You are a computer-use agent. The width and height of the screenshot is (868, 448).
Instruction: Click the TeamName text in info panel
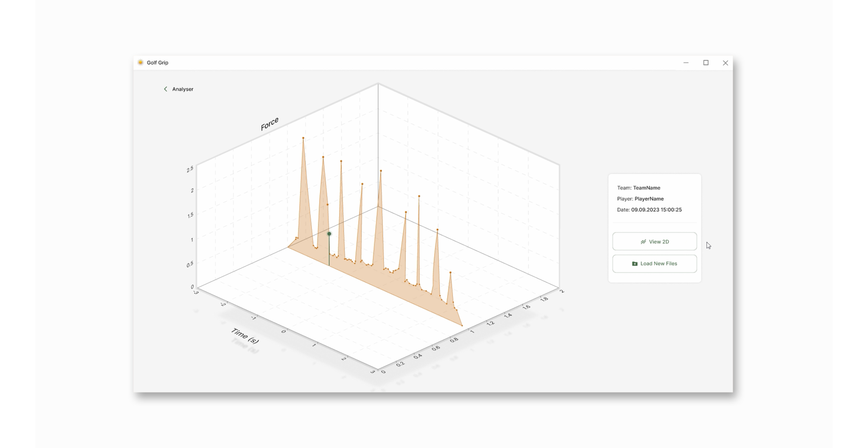(646, 188)
